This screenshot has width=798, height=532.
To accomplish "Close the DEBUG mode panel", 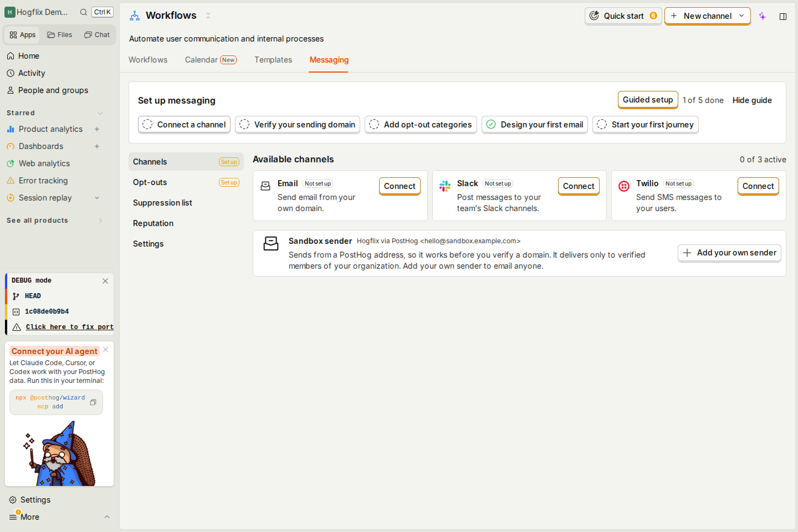I will click(105, 281).
